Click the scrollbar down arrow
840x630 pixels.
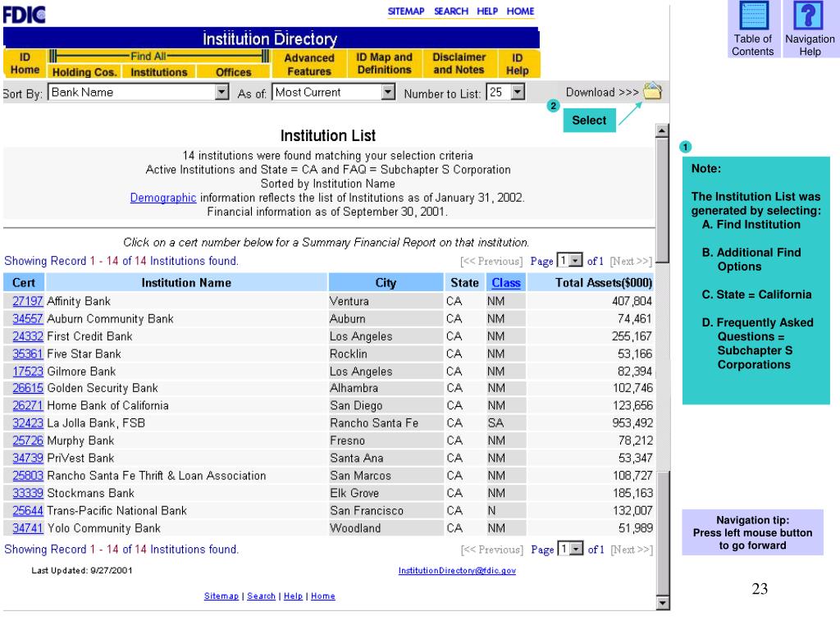pos(662,603)
